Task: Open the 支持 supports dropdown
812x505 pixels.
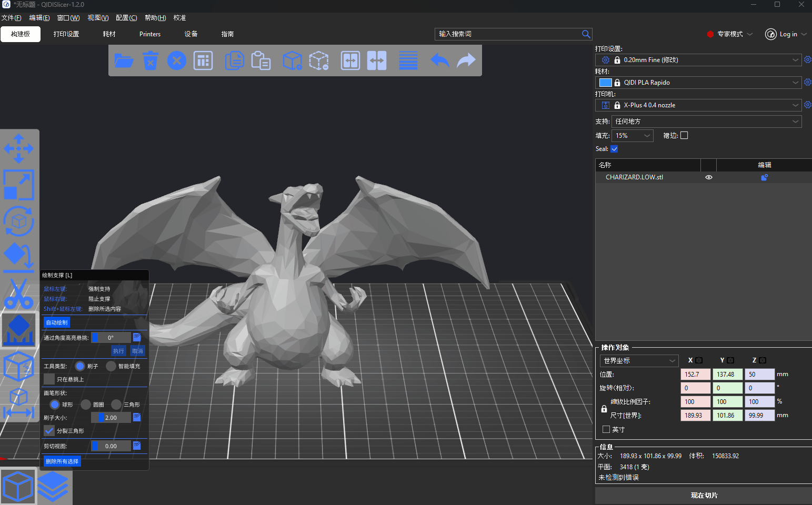Action: click(707, 122)
